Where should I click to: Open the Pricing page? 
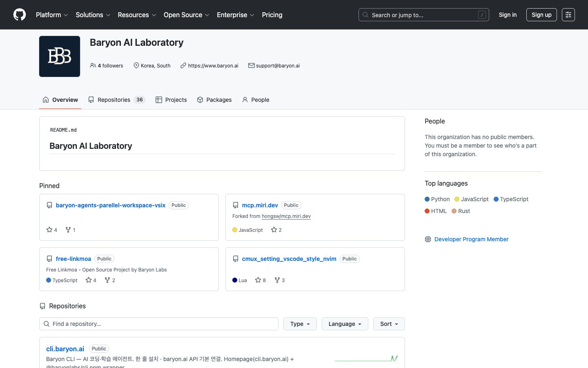[272, 15]
